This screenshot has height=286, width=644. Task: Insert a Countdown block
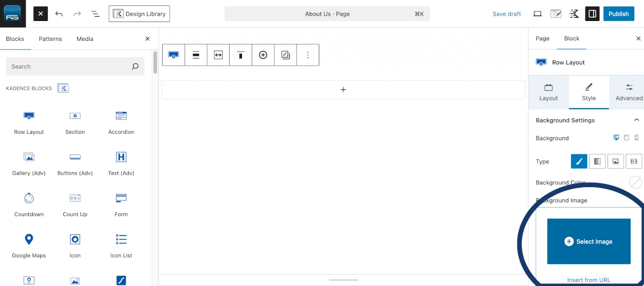(x=29, y=205)
